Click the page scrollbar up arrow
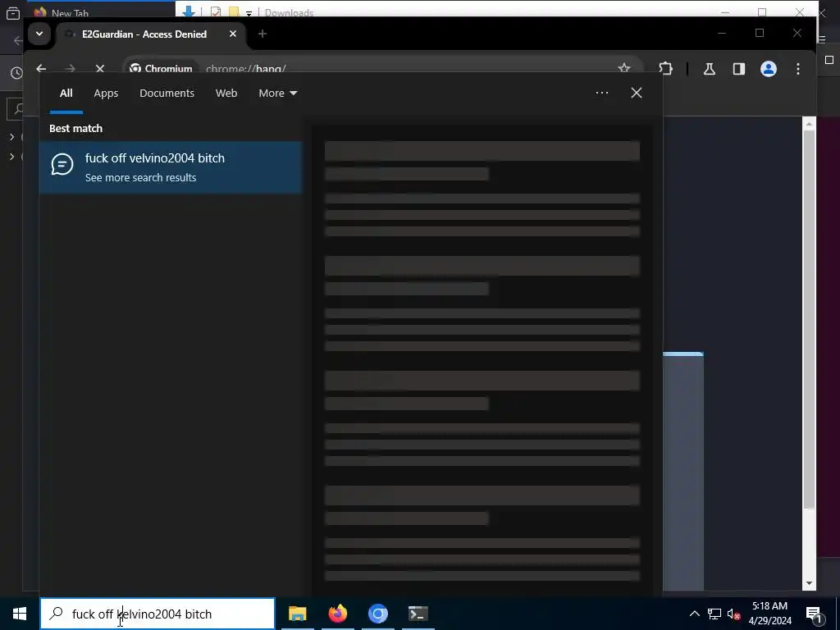The height and width of the screenshot is (630, 840). coord(809,124)
